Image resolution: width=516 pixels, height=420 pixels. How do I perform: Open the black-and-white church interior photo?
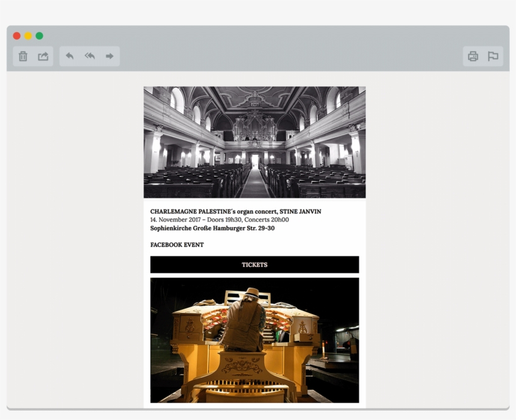254,142
